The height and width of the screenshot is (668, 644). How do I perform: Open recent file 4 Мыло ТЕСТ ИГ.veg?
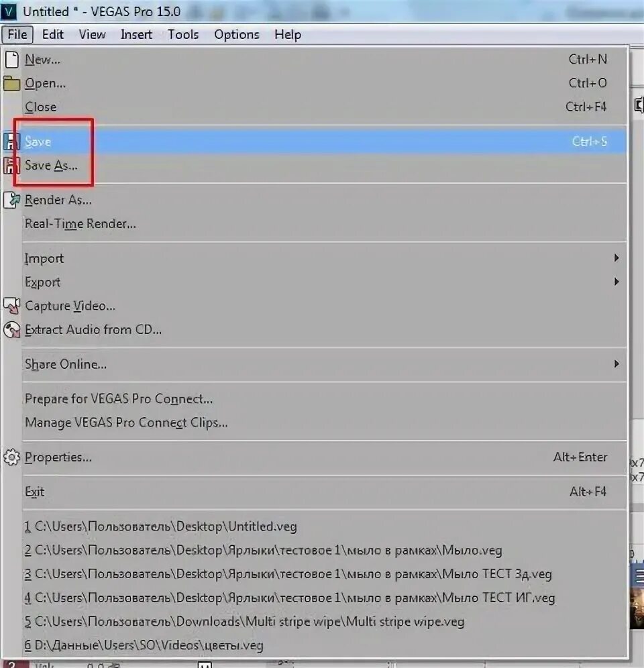[315, 598]
